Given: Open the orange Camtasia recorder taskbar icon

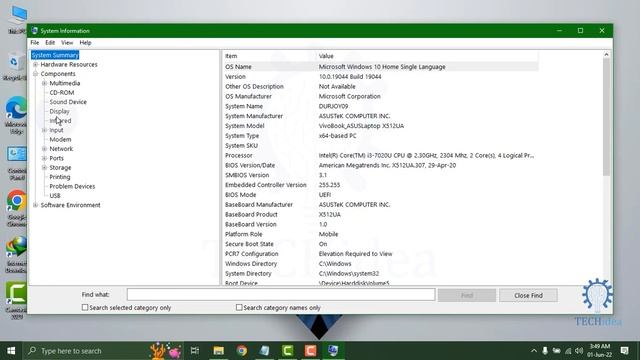Looking at the screenshot, I should pos(310,351).
